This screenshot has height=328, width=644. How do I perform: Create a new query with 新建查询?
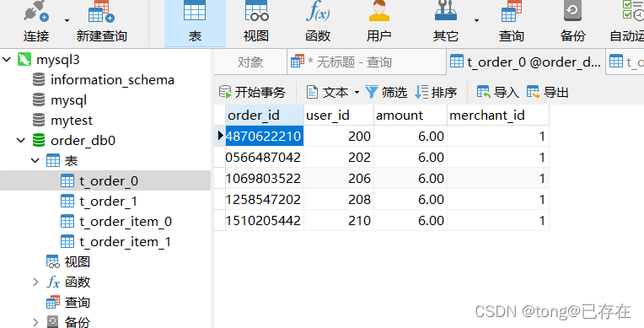[101, 21]
